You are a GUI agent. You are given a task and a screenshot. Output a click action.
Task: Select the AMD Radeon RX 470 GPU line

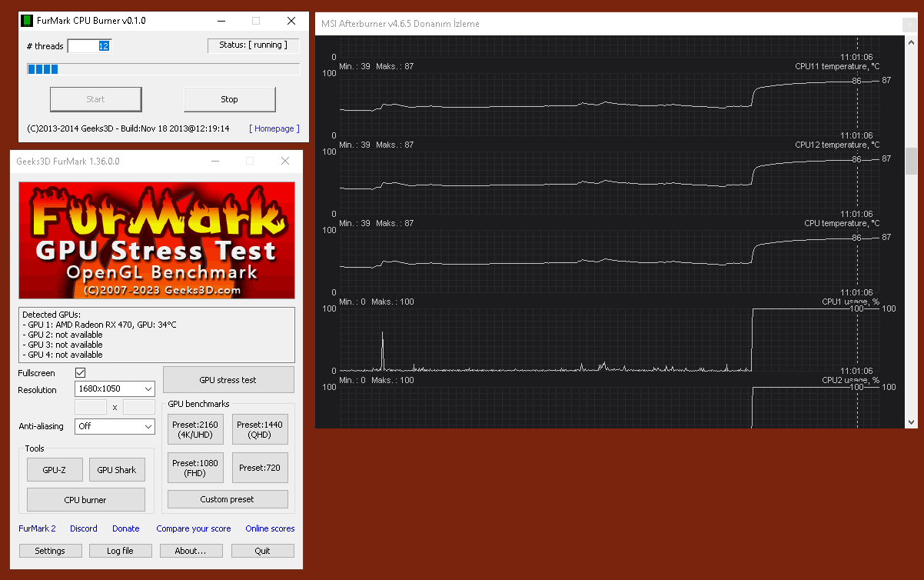pos(100,325)
